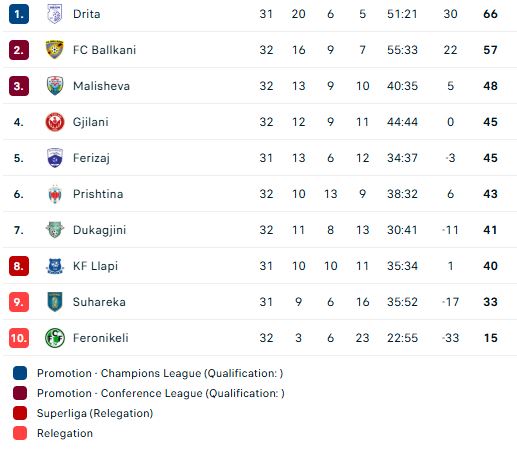Screen dimensions: 517x455
Task: Select the KF Llapi blue badge
Action: click(x=55, y=266)
